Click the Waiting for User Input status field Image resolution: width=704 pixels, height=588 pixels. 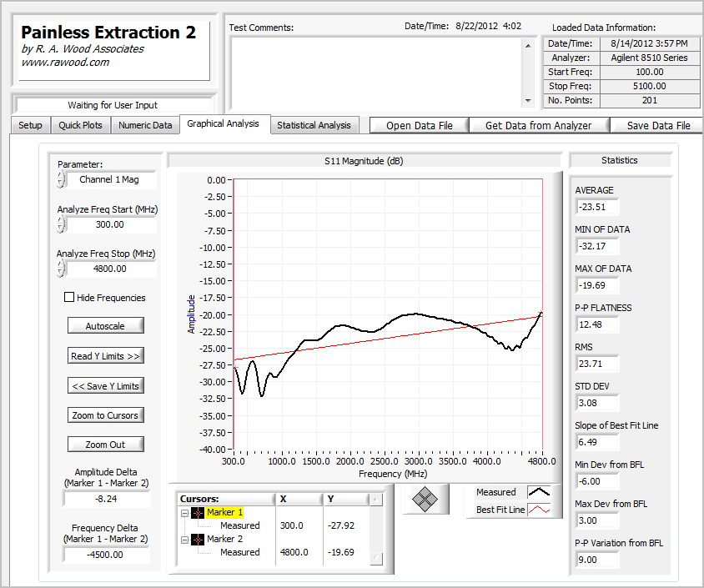113,105
